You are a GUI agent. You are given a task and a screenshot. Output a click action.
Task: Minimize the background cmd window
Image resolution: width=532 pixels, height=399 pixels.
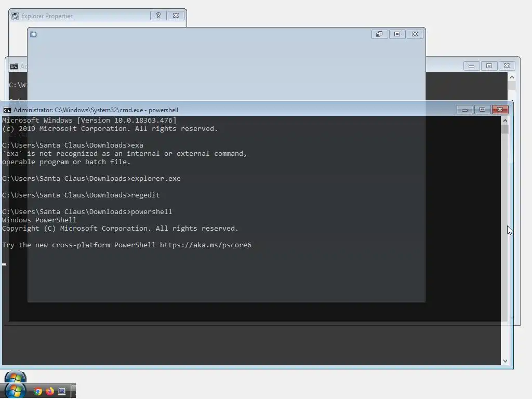click(x=472, y=66)
